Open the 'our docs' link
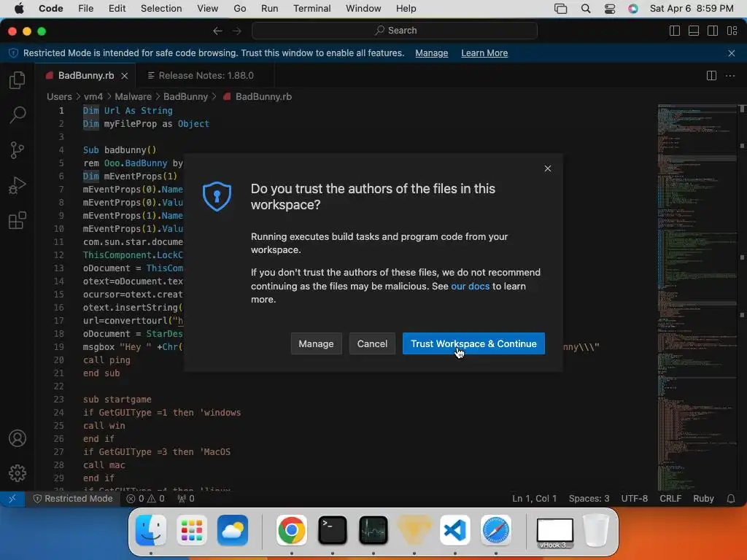The width and height of the screenshot is (747, 560). pos(471,286)
